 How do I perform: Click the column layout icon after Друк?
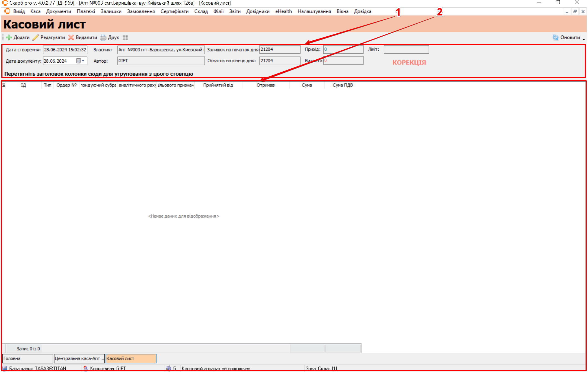click(x=125, y=38)
